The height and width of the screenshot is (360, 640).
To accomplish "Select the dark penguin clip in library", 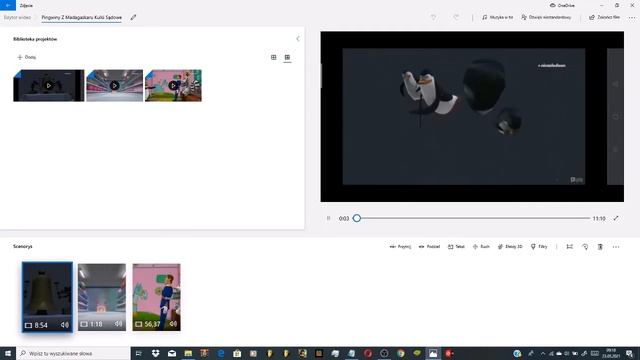I will 49,85.
